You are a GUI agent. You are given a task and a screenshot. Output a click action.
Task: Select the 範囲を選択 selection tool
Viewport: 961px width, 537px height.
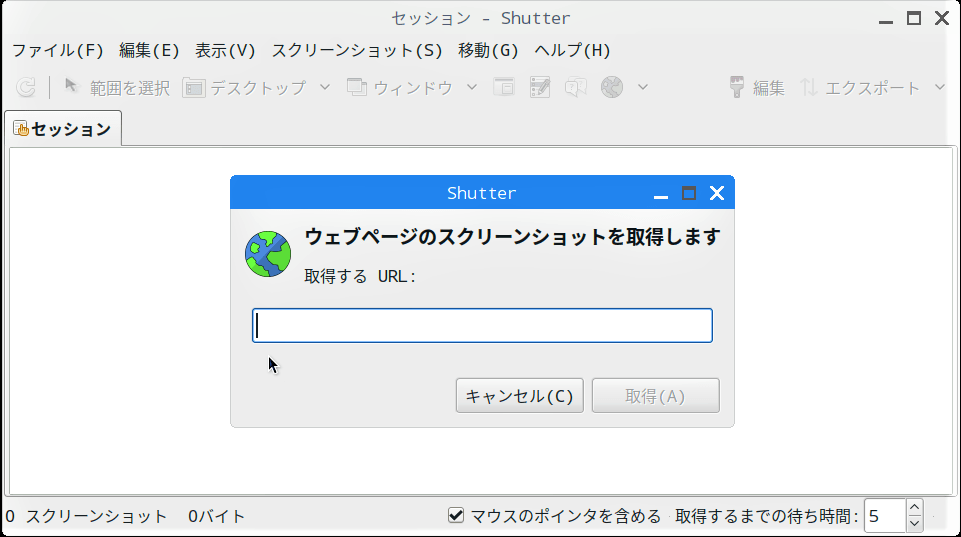coord(117,88)
